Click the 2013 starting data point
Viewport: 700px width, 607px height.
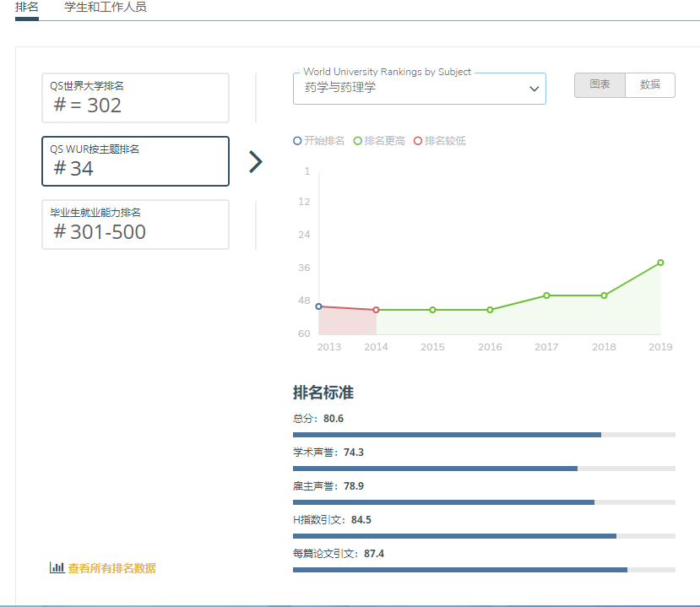point(318,306)
